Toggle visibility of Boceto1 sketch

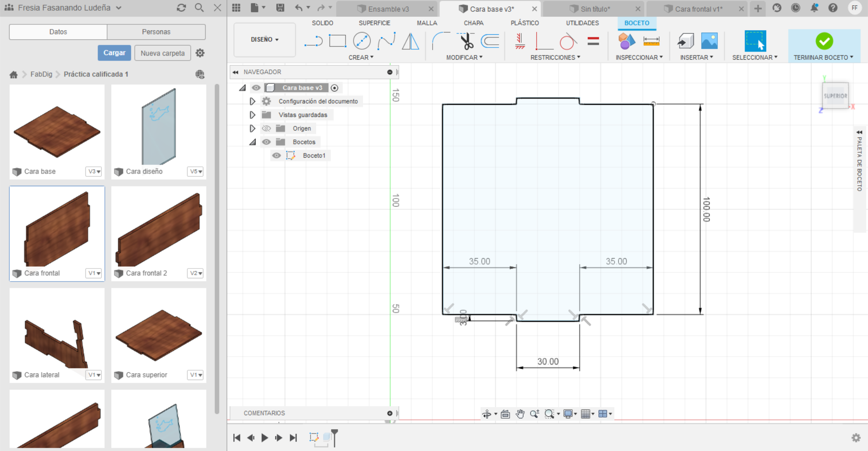click(x=277, y=155)
